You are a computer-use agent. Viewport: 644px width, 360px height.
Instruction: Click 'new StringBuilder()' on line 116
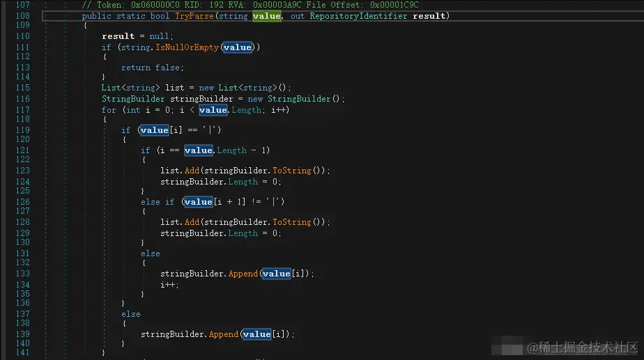(296, 99)
